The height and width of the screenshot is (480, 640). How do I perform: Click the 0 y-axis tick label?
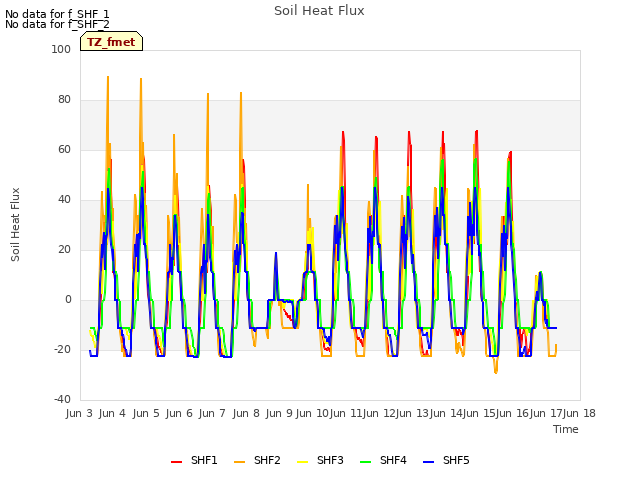point(68,300)
